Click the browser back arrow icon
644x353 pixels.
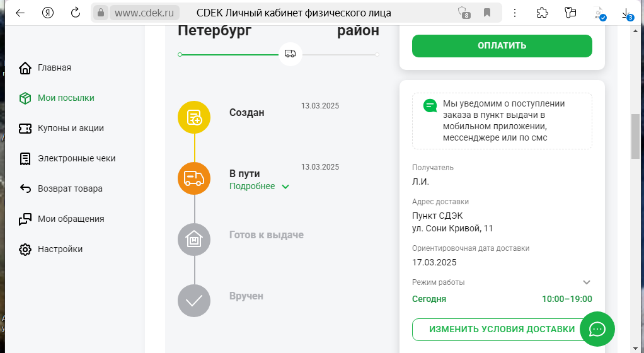(x=20, y=13)
